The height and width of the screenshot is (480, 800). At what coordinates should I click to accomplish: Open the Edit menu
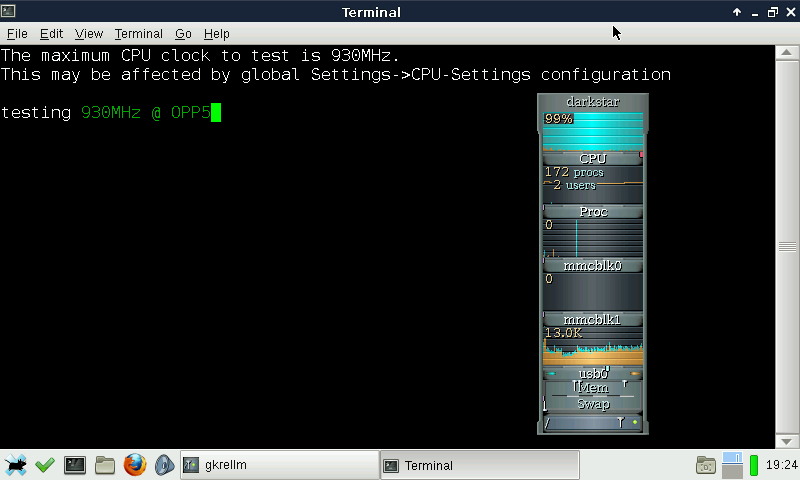(51, 33)
